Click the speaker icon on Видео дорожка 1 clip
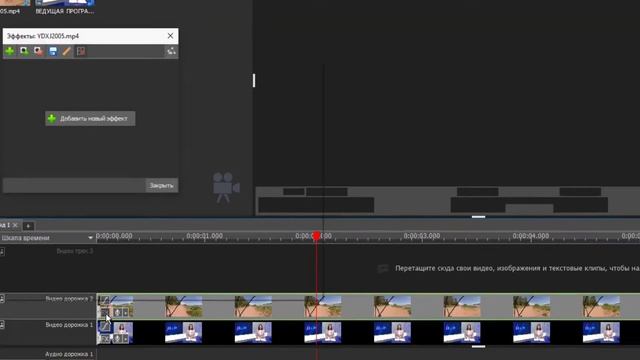640x360 pixels. tap(118, 339)
